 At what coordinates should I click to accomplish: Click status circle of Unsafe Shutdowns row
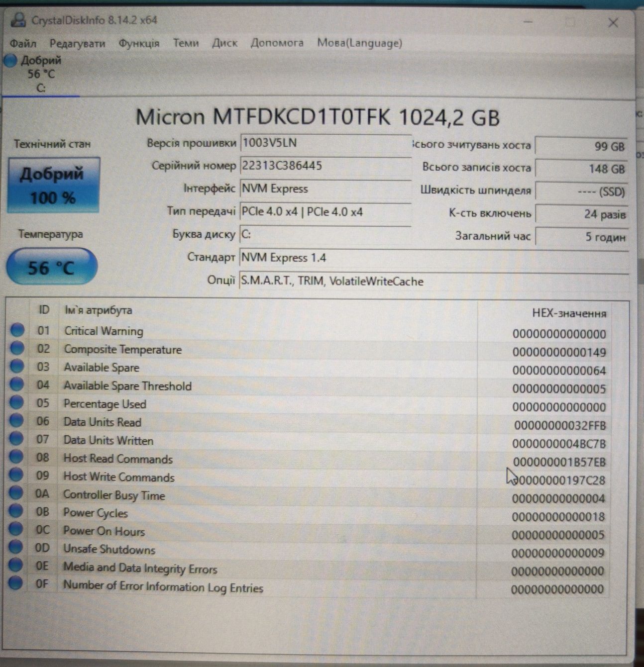click(x=16, y=547)
